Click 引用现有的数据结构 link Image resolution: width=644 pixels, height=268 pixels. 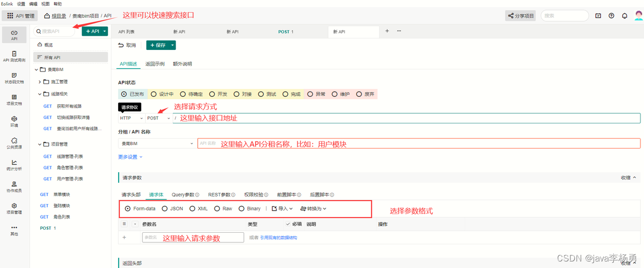(x=278, y=237)
